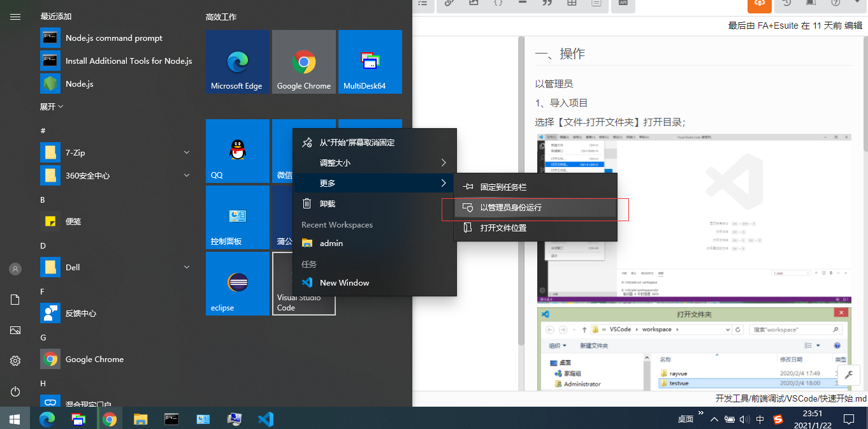Open Pictures icon in Start sidebar
The image size is (868, 429).
point(15,330)
